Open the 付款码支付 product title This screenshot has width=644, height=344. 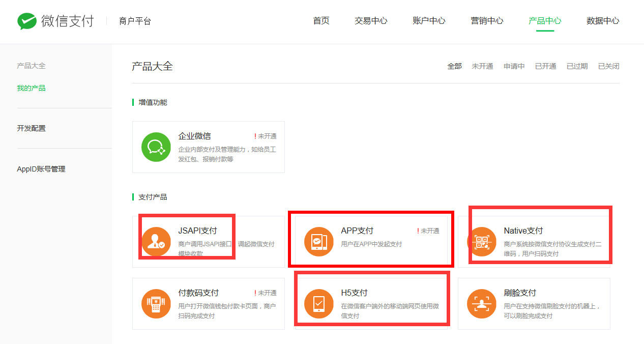click(x=198, y=293)
